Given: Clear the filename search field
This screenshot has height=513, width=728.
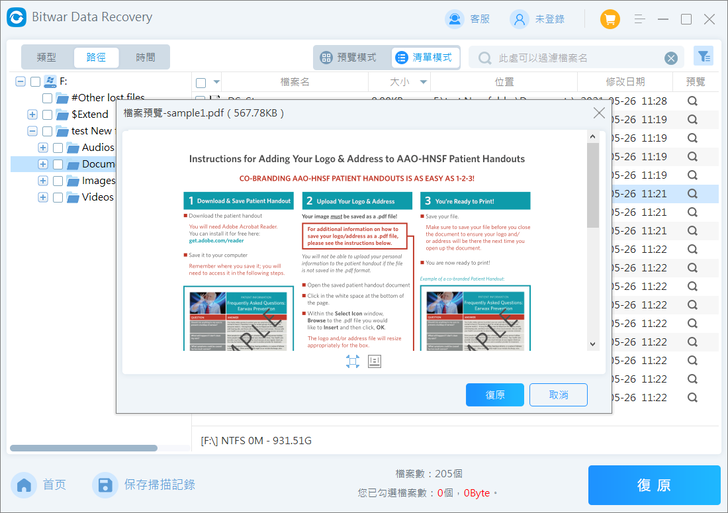Looking at the screenshot, I should 671,58.
